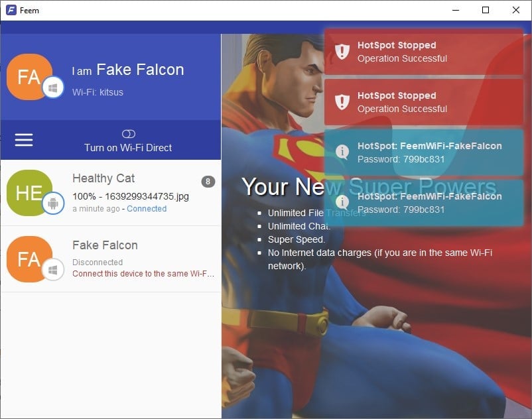Click the info icon on the HotSpot password notification
The height and width of the screenshot is (419, 532).
342,152
